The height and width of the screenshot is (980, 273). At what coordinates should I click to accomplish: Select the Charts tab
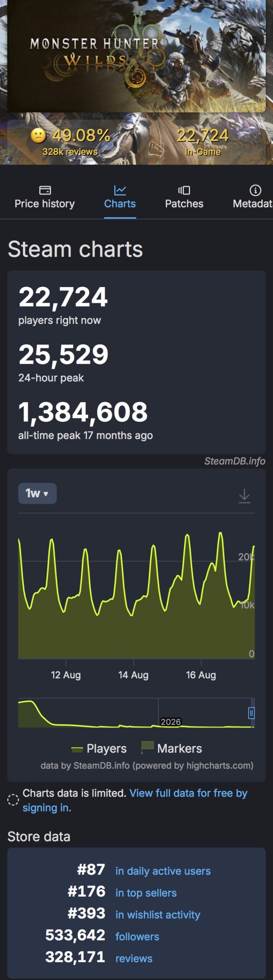[x=120, y=198]
